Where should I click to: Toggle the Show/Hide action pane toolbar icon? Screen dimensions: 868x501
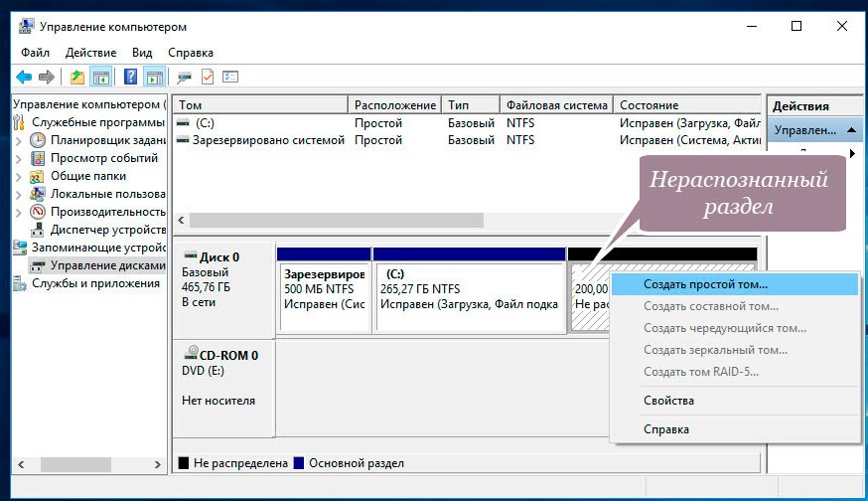154,77
